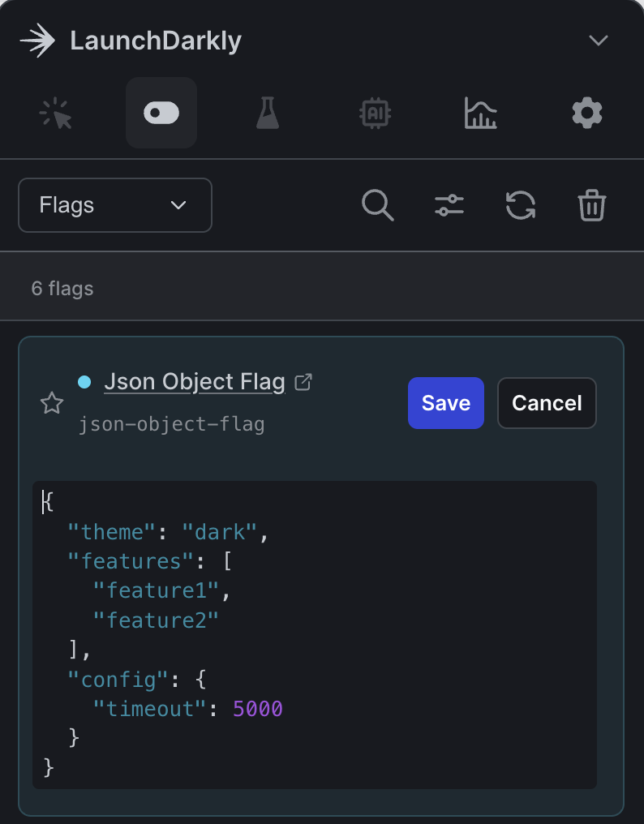The height and width of the screenshot is (824, 644).
Task: Switch to the Experiments flask tab
Action: point(268,113)
